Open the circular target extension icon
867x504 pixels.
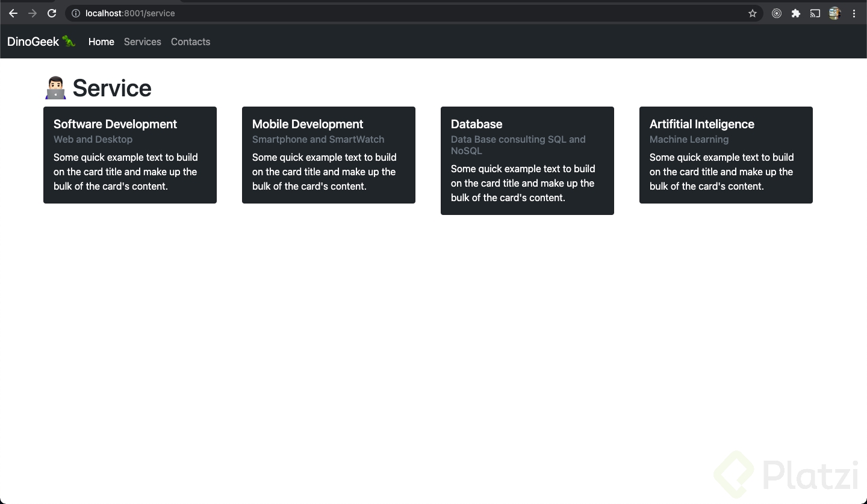[777, 13]
